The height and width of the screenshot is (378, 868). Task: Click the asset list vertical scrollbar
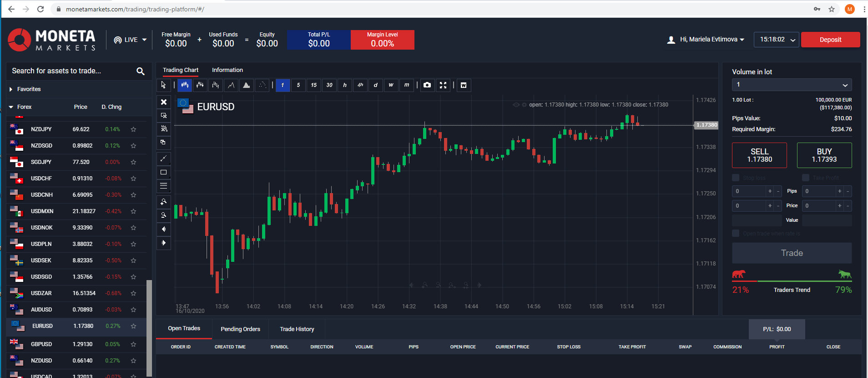click(x=149, y=328)
